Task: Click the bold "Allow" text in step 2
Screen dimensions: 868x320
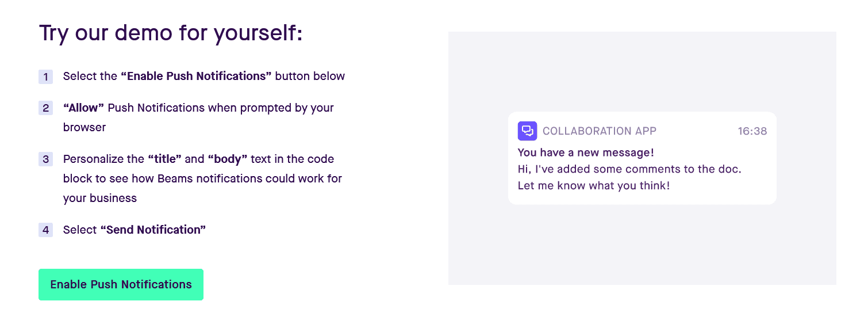Action: pyautogui.click(x=83, y=108)
